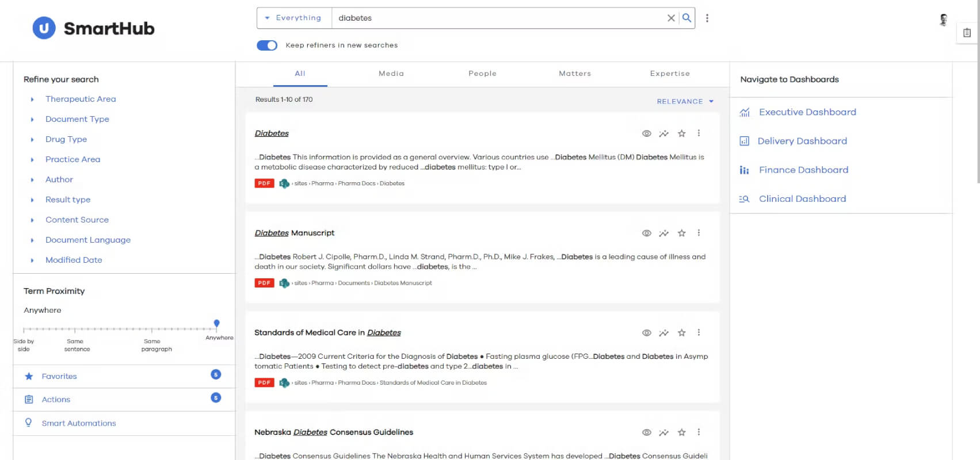Switch to the Matters tab

(575, 74)
